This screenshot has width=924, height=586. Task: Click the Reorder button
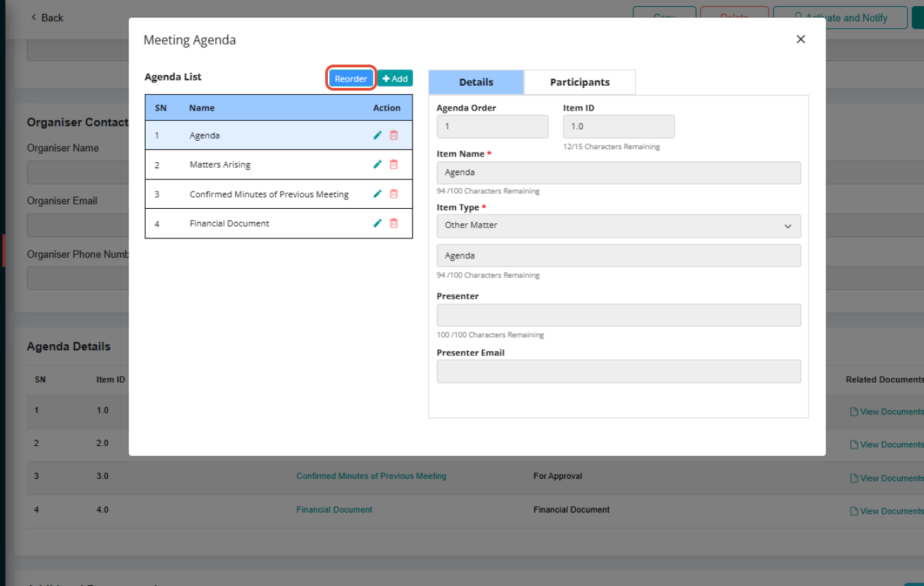click(x=351, y=78)
